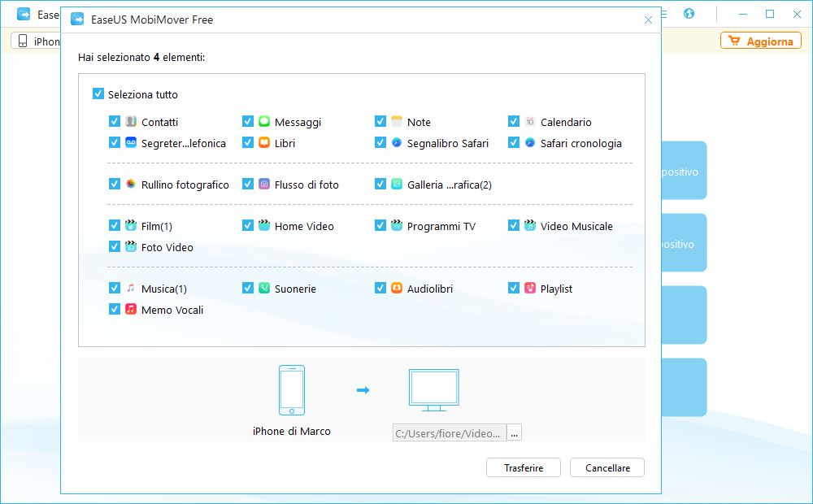This screenshot has height=504, width=813.
Task: Click the Aggiorna upgrade button
Action: [761, 41]
